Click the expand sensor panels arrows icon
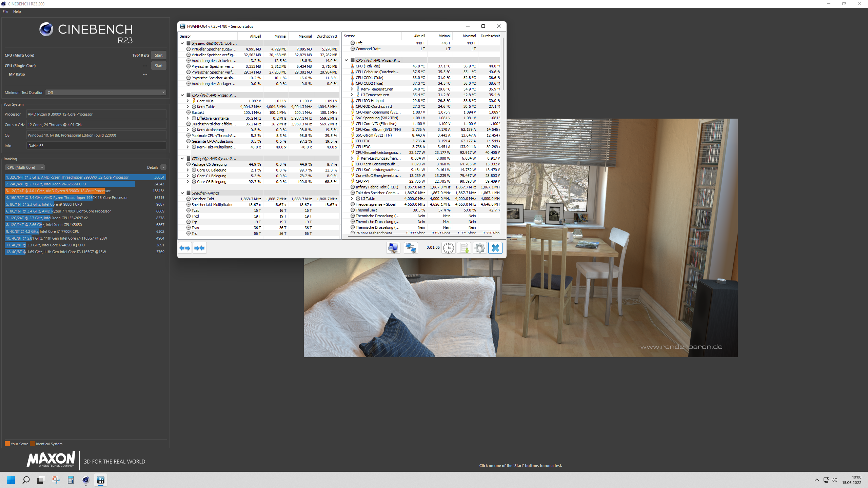 (x=185, y=248)
